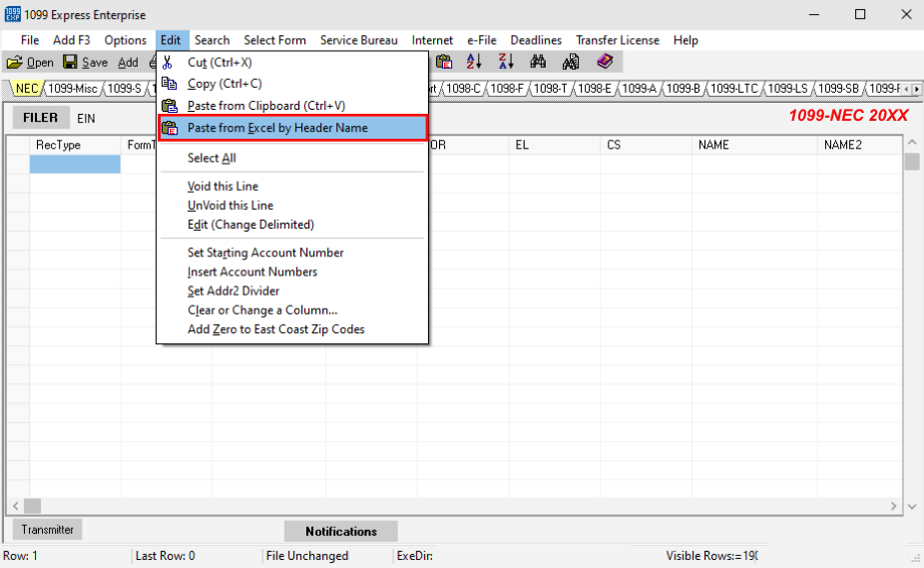
Task: Choose Paste from Excel by Header Name
Action: pos(292,128)
